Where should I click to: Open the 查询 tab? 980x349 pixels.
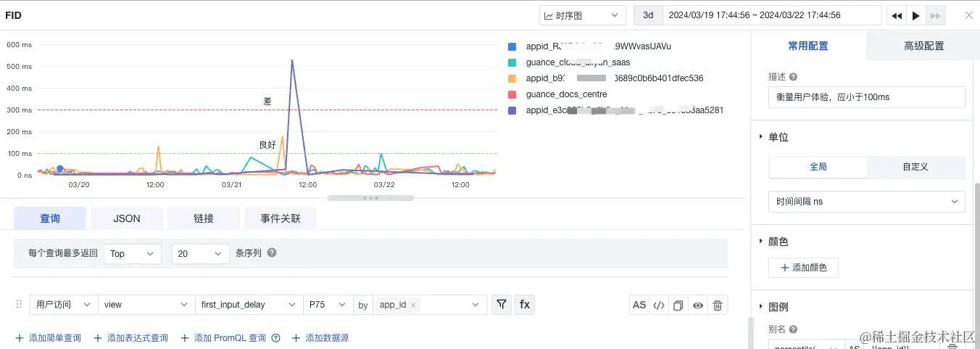pyautogui.click(x=50, y=218)
